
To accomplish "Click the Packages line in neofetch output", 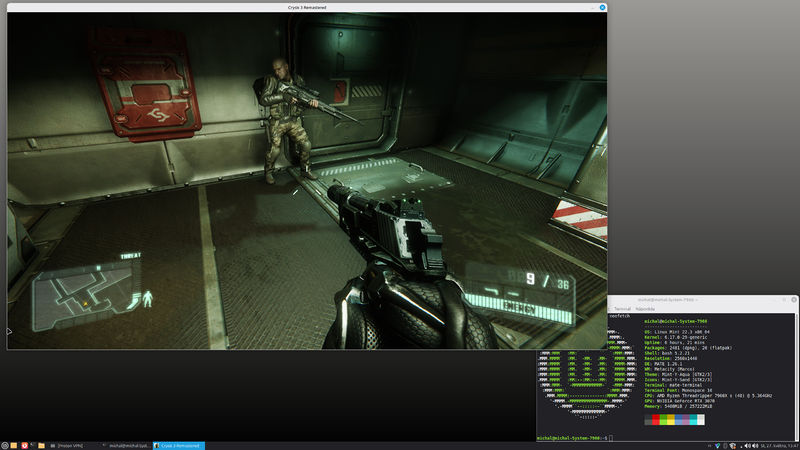I will click(x=688, y=347).
